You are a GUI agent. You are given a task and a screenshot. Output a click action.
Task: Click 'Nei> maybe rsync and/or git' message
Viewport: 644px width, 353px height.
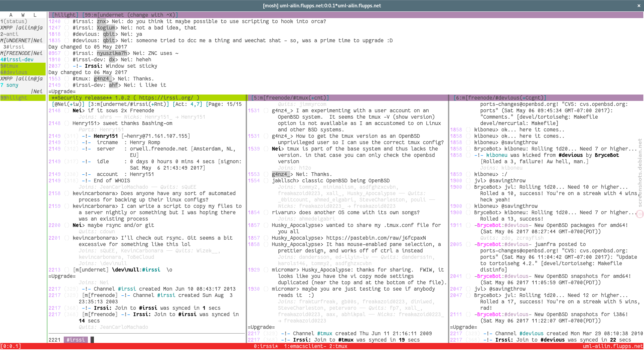click(x=113, y=225)
